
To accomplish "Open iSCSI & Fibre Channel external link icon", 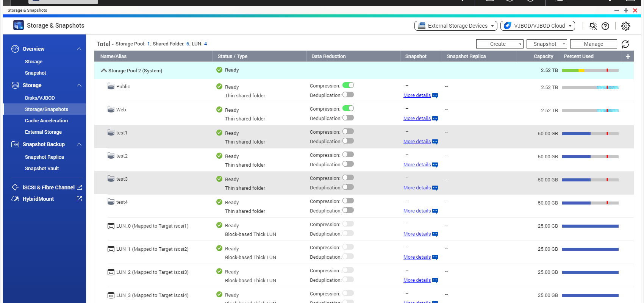I will (79, 187).
